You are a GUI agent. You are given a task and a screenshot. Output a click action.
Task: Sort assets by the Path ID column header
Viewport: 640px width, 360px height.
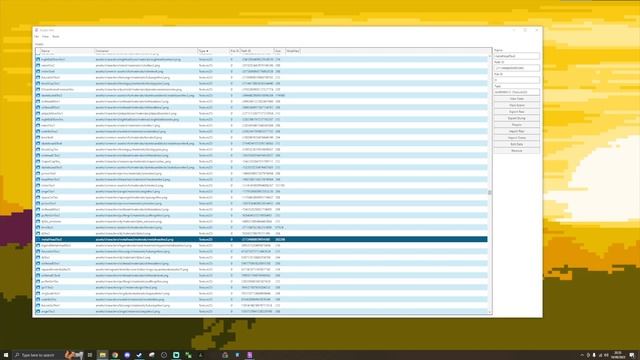tap(257, 51)
